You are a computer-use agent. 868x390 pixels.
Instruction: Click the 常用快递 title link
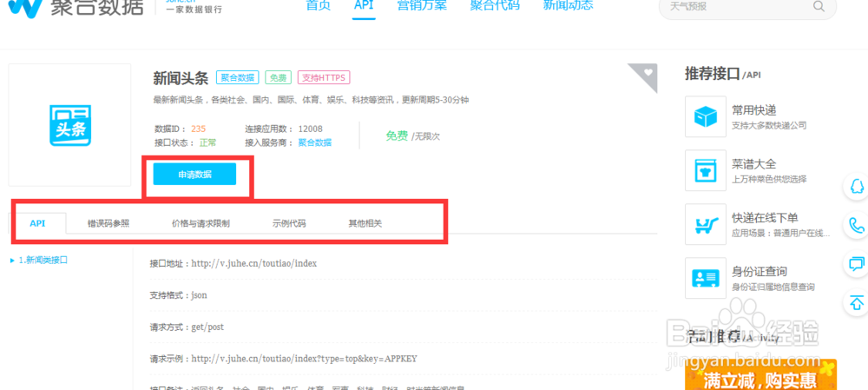pyautogui.click(x=754, y=110)
